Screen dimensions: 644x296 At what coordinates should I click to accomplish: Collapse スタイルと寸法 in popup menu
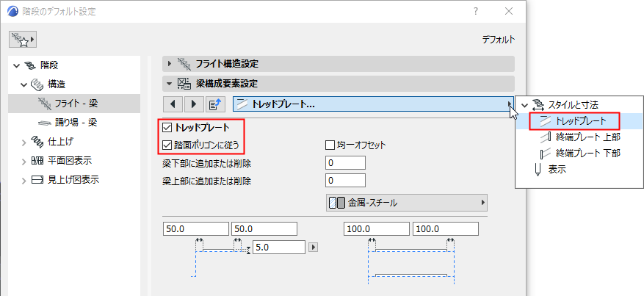(x=525, y=105)
